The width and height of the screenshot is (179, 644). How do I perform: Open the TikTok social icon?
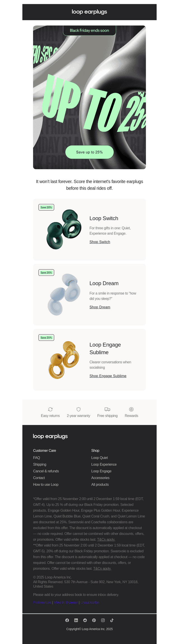pos(112,620)
